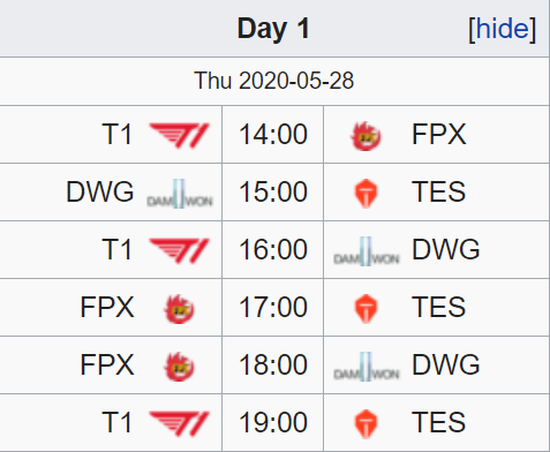This screenshot has height=452, width=550.
Task: Click the DAMWON logo in the 15:00 row
Action: [x=179, y=194]
